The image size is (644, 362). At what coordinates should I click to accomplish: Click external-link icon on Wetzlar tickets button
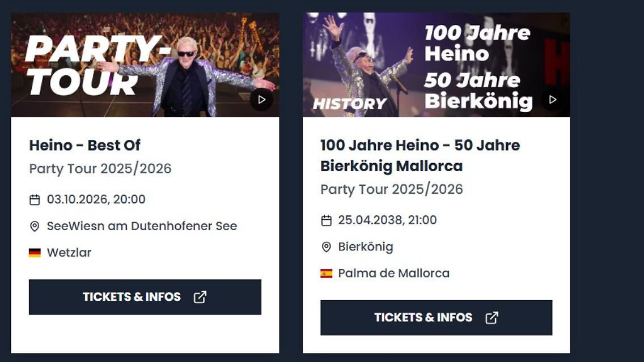click(200, 297)
